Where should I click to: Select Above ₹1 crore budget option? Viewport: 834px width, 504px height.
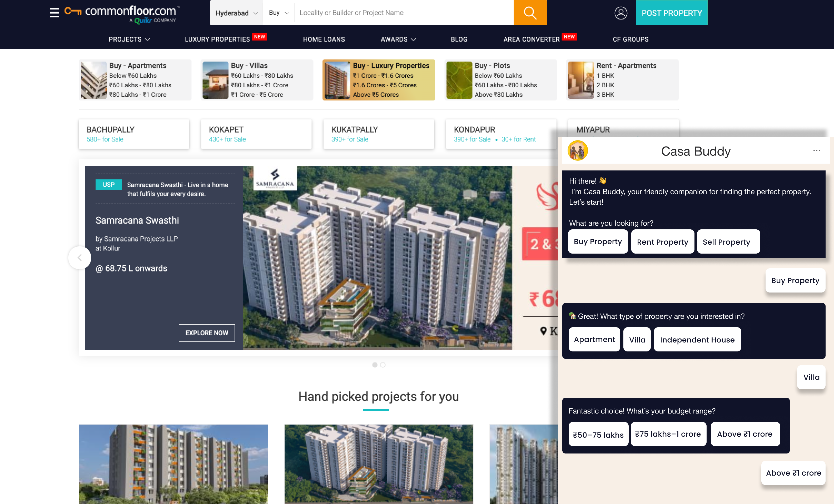pos(744,434)
